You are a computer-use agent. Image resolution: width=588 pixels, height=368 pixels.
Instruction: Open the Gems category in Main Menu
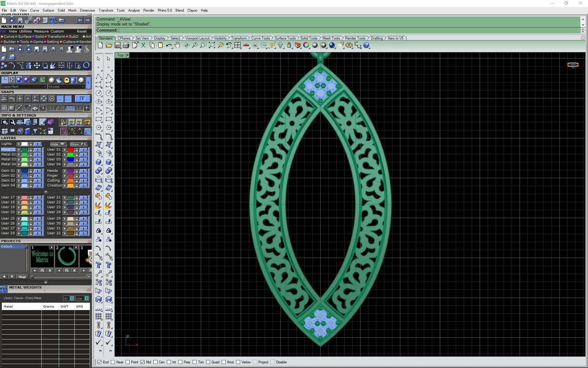click(x=38, y=42)
